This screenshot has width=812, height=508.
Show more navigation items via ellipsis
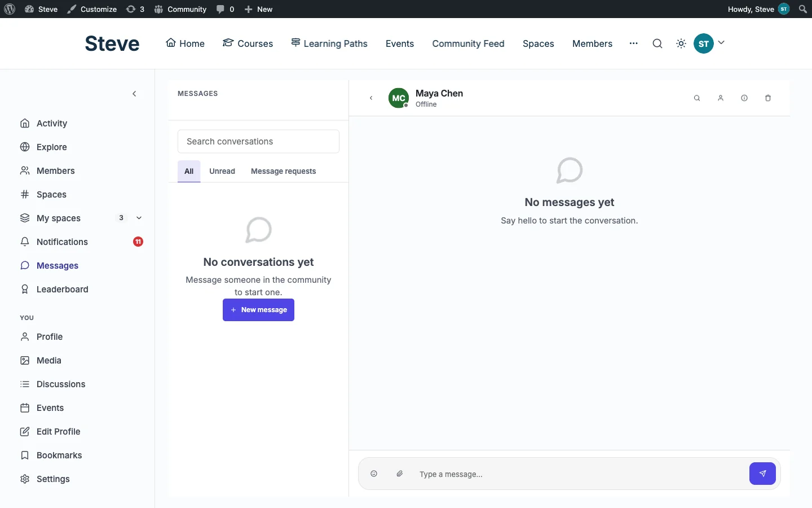pyautogui.click(x=634, y=43)
